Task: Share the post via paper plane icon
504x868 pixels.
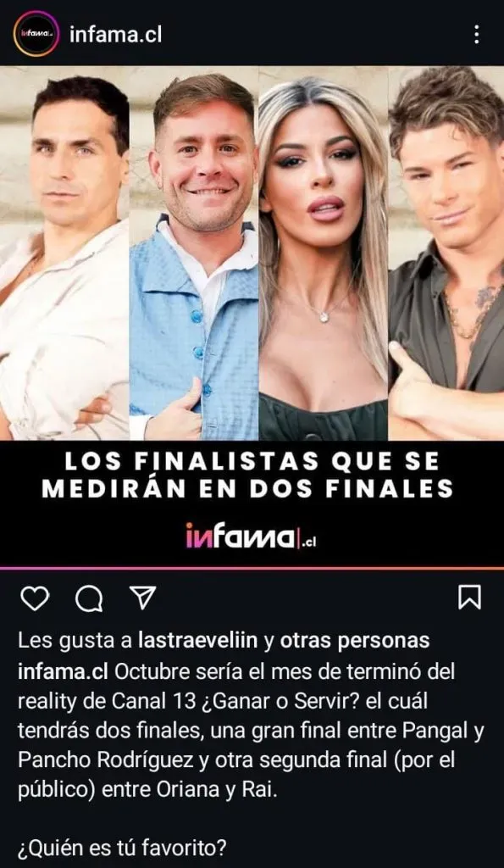Action: pyautogui.click(x=143, y=598)
